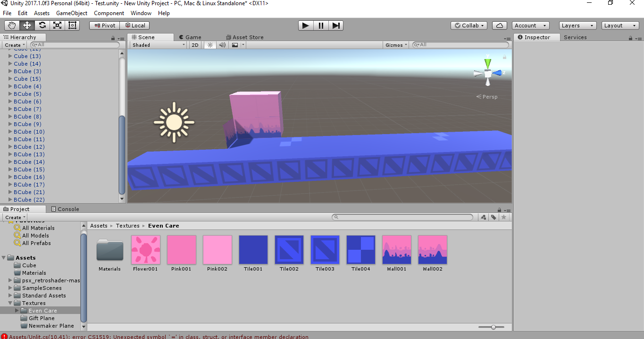Select the Rotate tool
Image resolution: width=644 pixels, height=339 pixels.
[42, 25]
